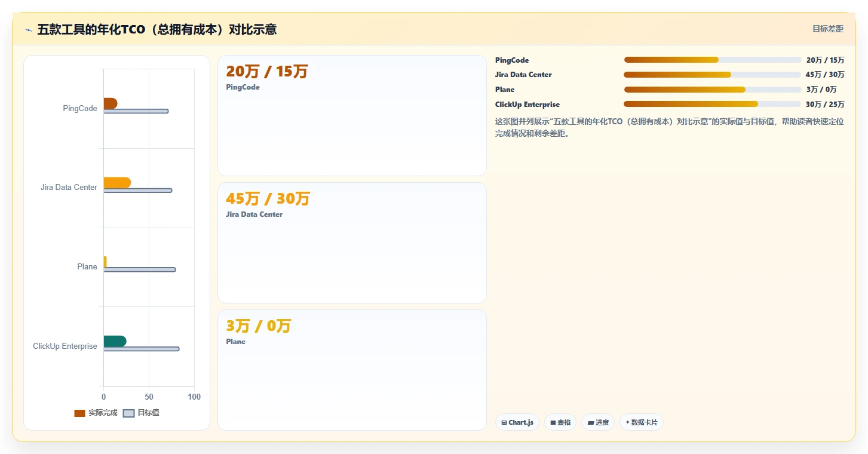Click the 20万 / 15万 value in progress list
This screenshot has height=454, width=868.
(825, 60)
